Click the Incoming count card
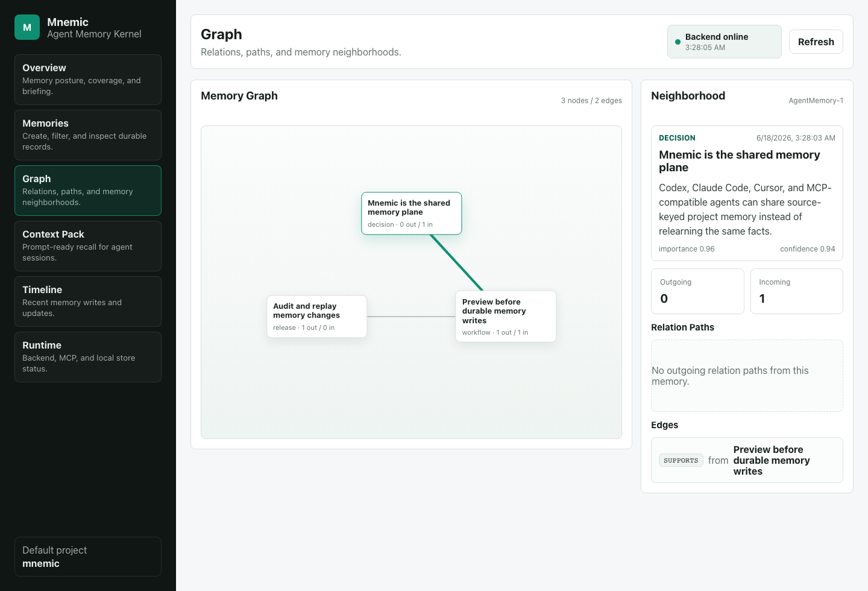The height and width of the screenshot is (591, 868). pos(797,291)
